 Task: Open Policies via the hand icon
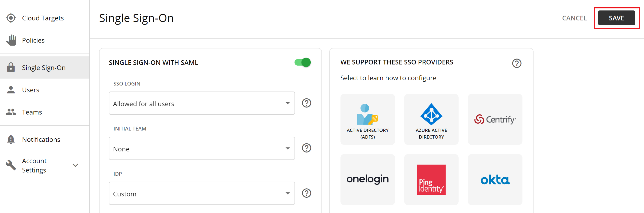tap(11, 40)
